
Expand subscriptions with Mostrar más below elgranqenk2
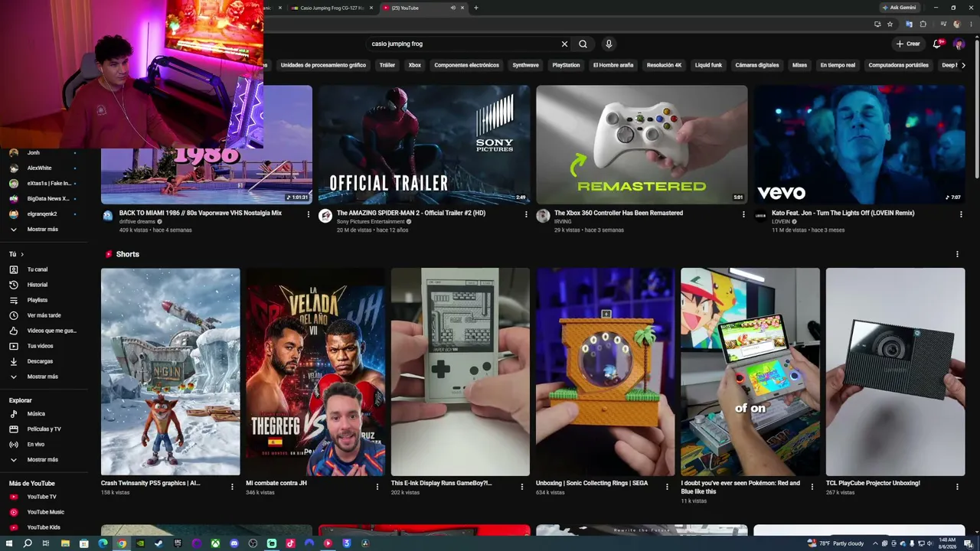(43, 230)
